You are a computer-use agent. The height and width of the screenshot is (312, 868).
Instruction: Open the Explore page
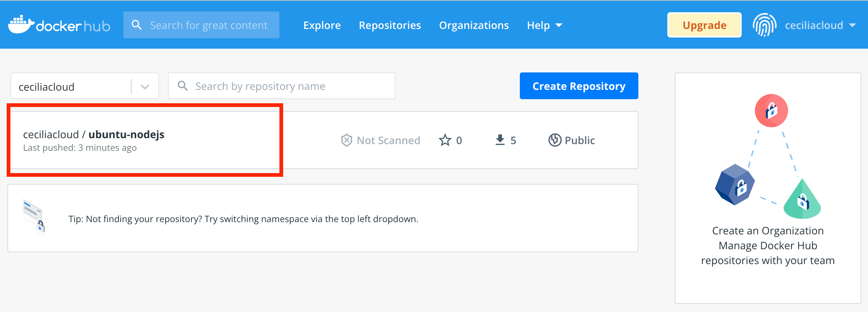click(x=322, y=25)
